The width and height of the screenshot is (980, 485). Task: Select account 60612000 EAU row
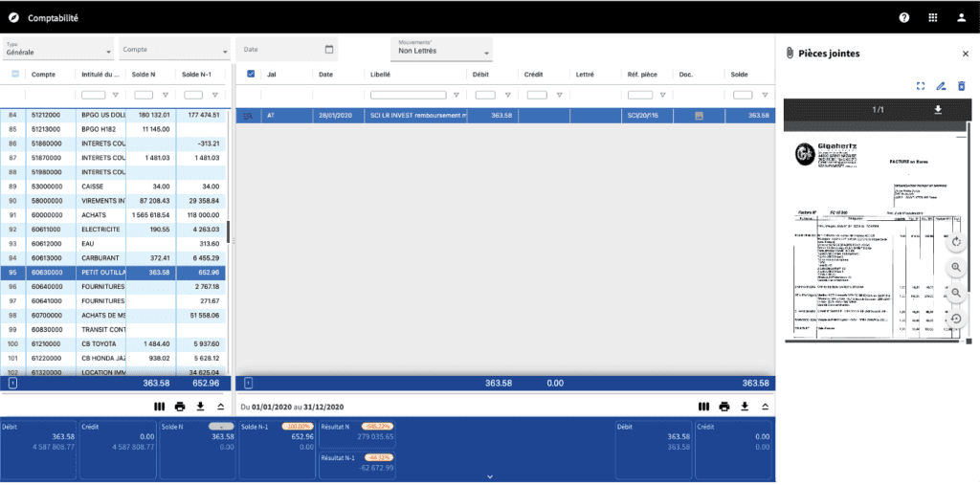pyautogui.click(x=115, y=244)
